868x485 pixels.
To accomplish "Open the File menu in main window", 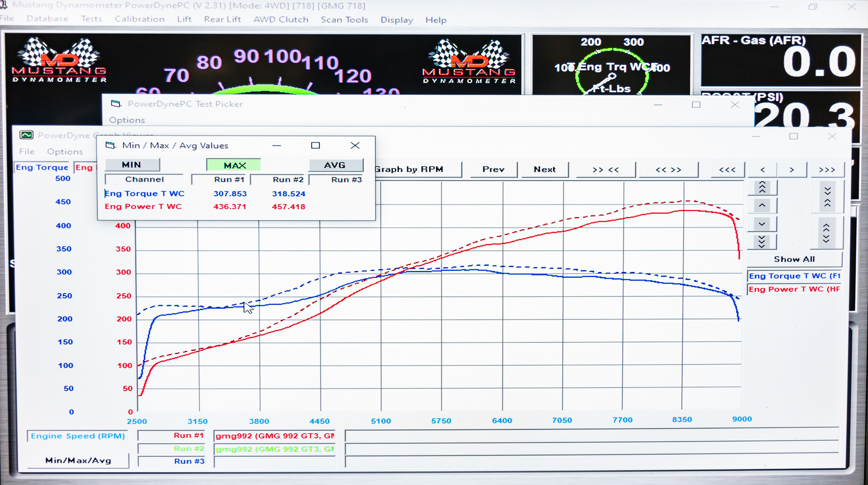I will [x=7, y=18].
